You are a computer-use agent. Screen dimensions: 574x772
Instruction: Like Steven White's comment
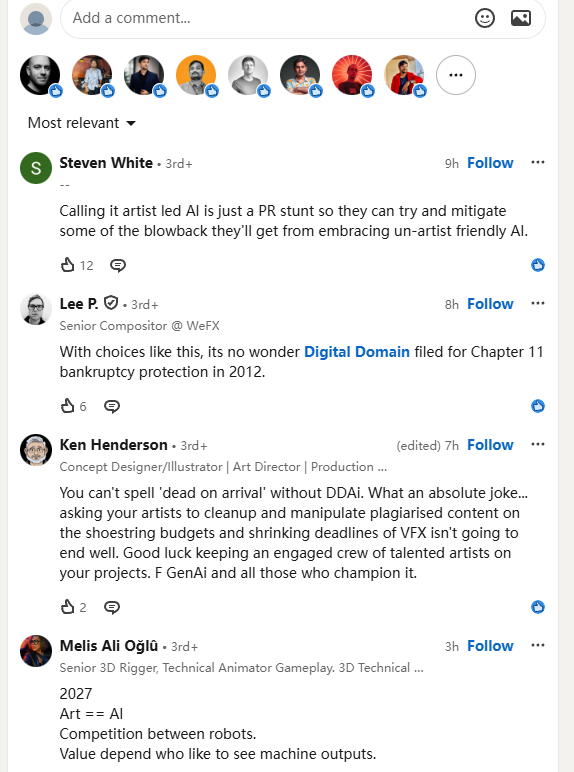(67, 265)
